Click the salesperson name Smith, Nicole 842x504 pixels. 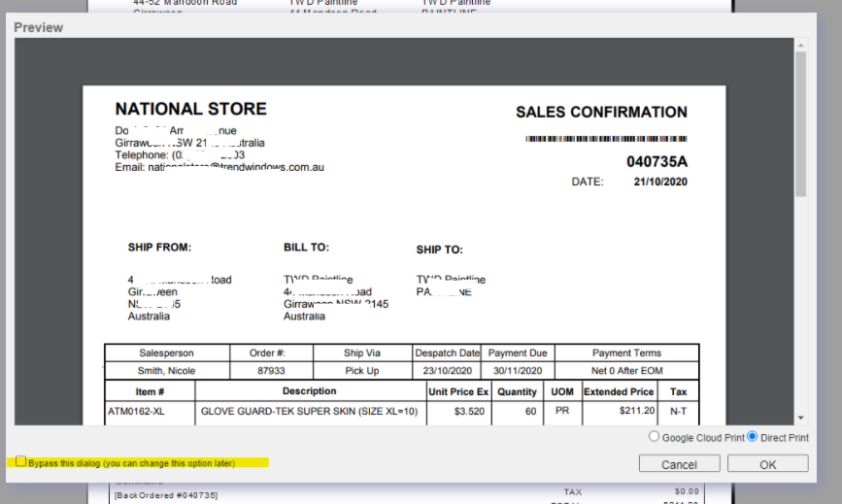tap(166, 371)
